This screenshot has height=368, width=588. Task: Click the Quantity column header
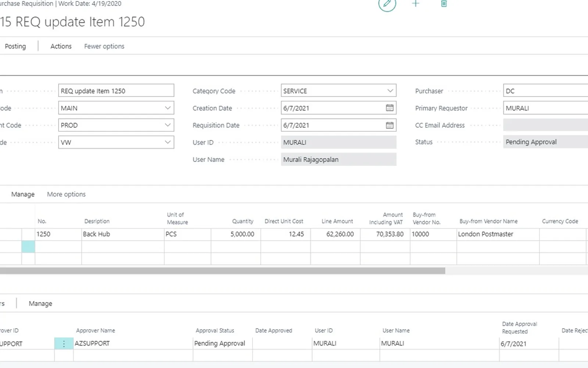(243, 221)
